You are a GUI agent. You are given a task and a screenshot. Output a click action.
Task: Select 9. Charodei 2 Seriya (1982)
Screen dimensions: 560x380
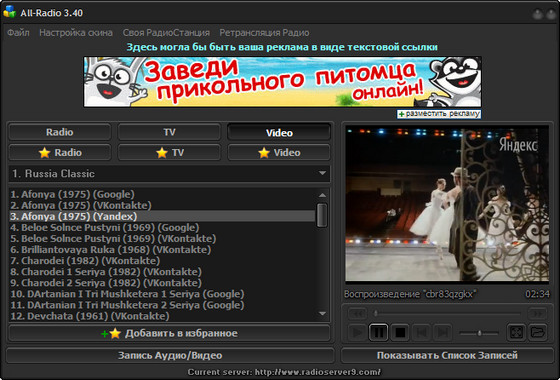[162, 283]
